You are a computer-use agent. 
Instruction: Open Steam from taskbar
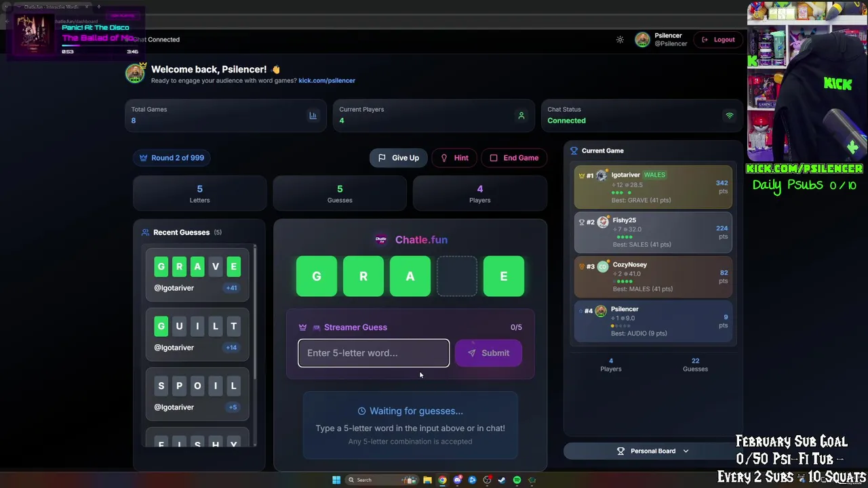coord(502,481)
